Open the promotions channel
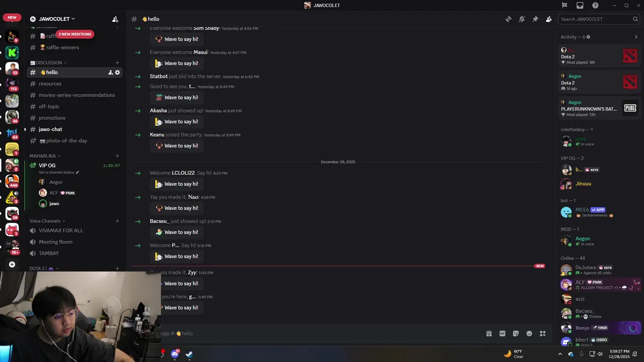This screenshot has width=644, height=362. click(x=74, y=118)
